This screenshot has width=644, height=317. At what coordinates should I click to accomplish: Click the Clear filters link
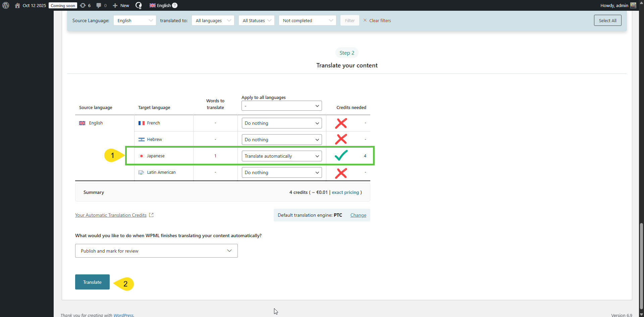pyautogui.click(x=380, y=20)
